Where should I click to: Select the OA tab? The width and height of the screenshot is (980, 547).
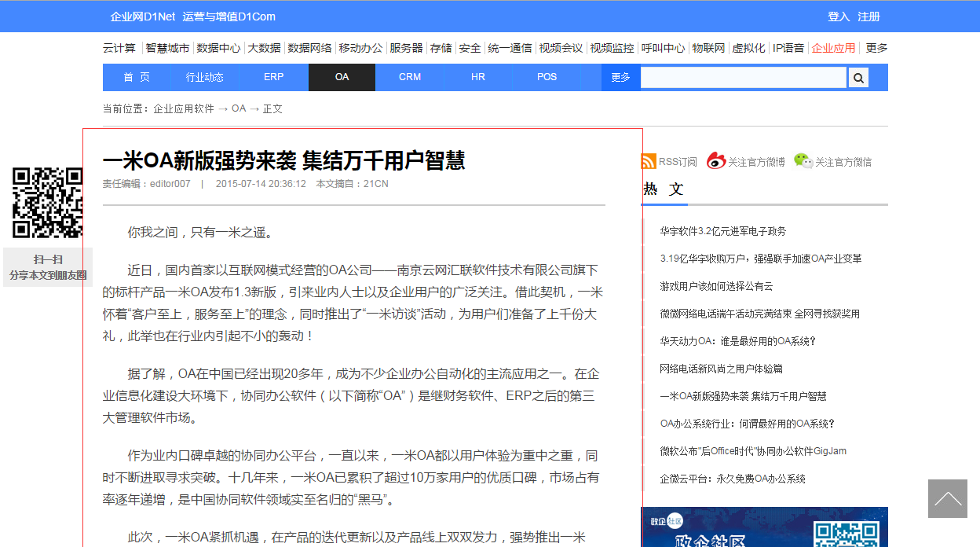[342, 77]
